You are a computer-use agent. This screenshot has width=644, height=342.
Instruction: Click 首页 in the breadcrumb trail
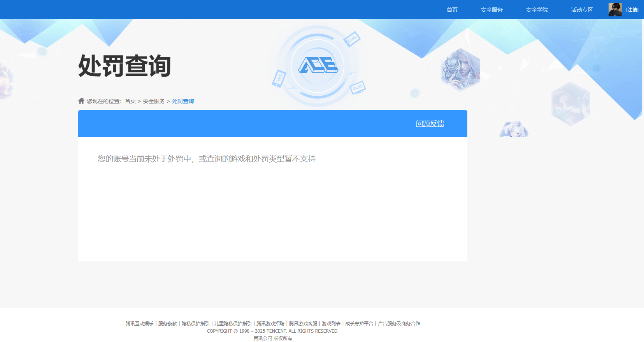pyautogui.click(x=130, y=101)
